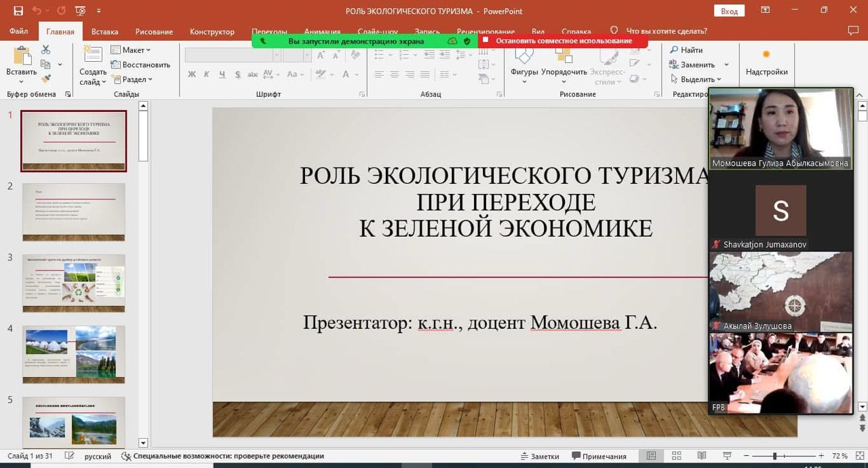
Task: Select the Format Painter brush icon
Action: 45,79
